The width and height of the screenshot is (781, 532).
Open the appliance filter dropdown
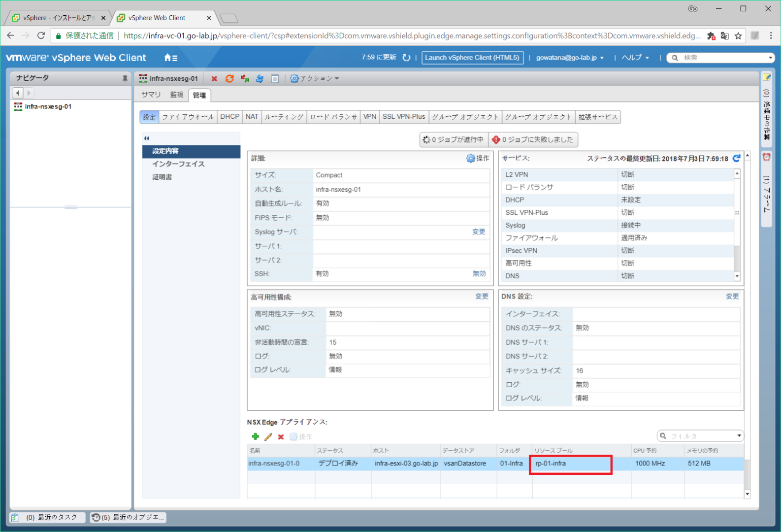[x=739, y=436]
